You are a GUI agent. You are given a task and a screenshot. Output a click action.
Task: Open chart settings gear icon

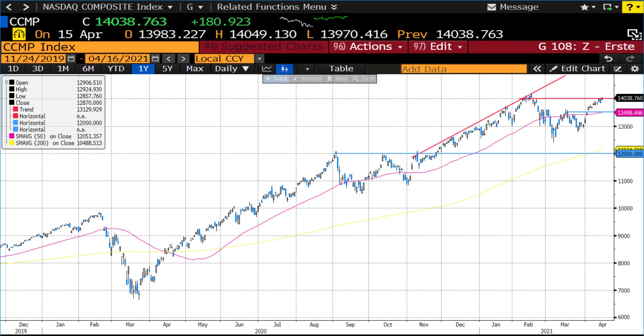(x=635, y=69)
